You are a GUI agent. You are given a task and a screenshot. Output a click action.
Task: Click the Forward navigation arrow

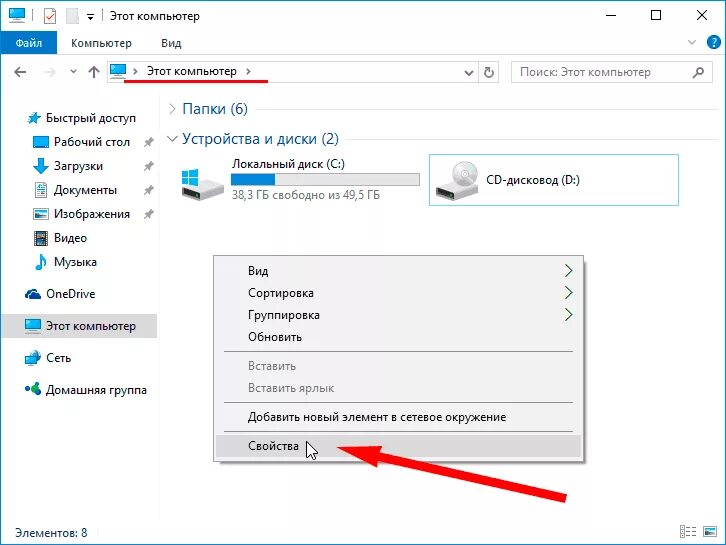[50, 72]
